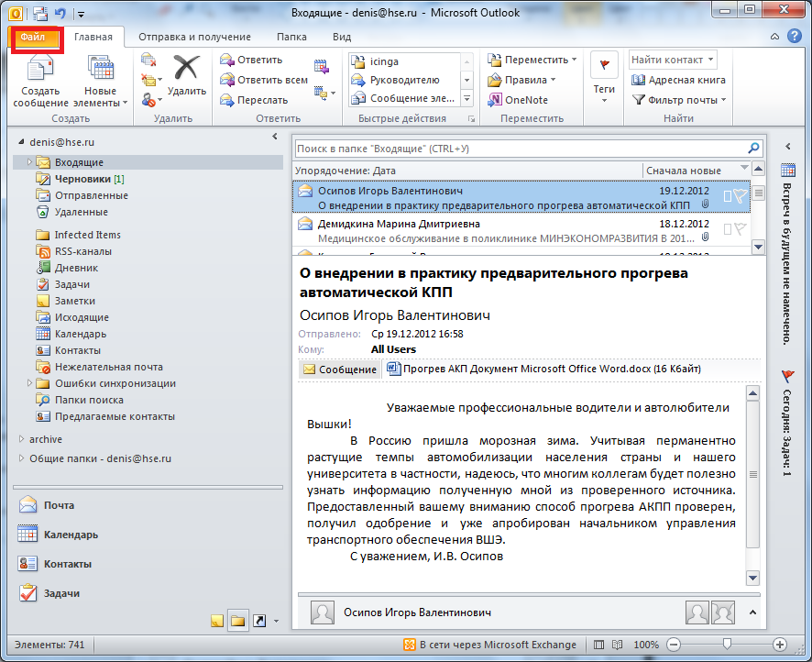Open Прогрев АКП Word attachment
The image size is (812, 662).
coord(543,369)
